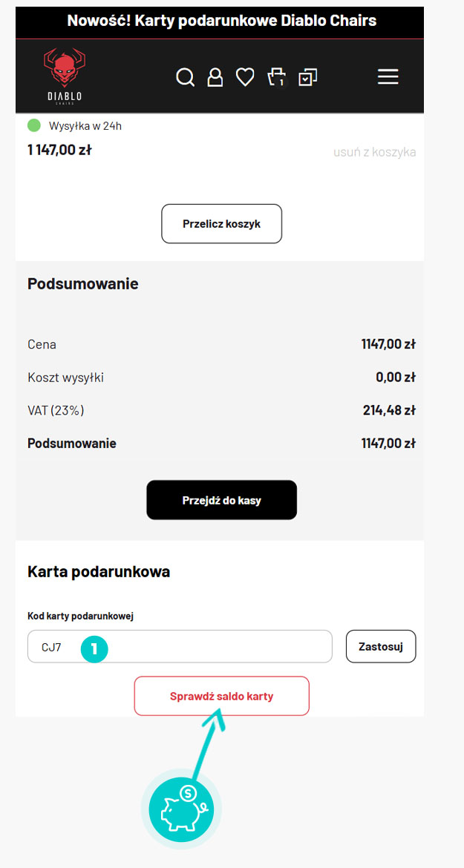Screen dimensions: 464x868
Task: Click the Podsumowanie total price row
Action: pyautogui.click(x=221, y=443)
